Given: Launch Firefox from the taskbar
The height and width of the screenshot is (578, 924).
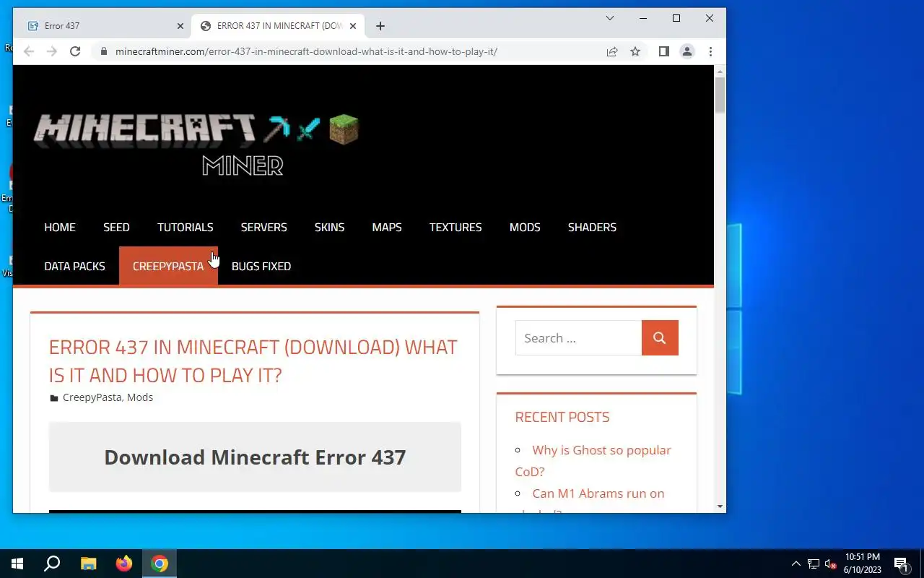Looking at the screenshot, I should [x=124, y=564].
